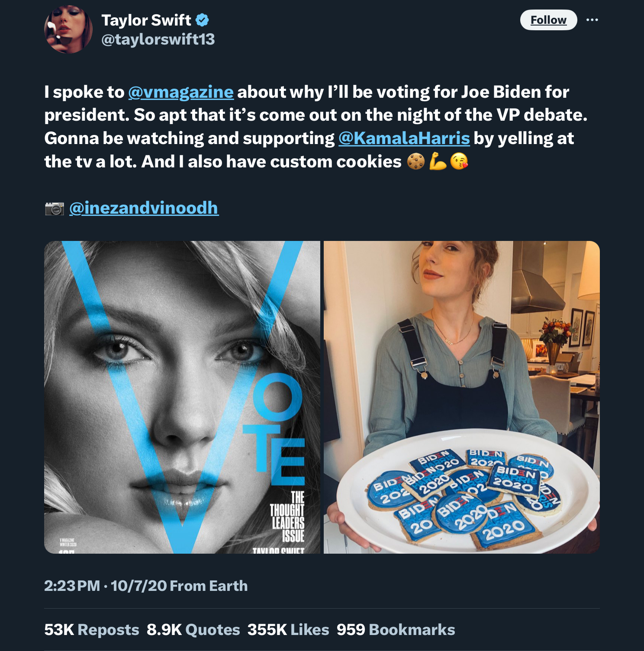Open the @vmagazine mention link

pyautogui.click(x=181, y=92)
